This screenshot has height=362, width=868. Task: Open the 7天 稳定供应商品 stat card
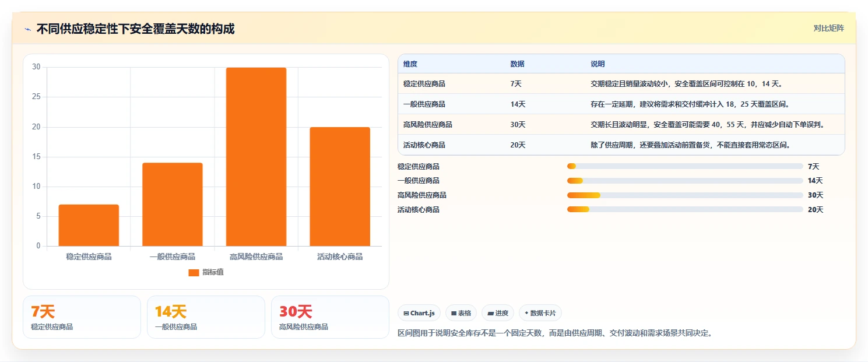tap(82, 317)
